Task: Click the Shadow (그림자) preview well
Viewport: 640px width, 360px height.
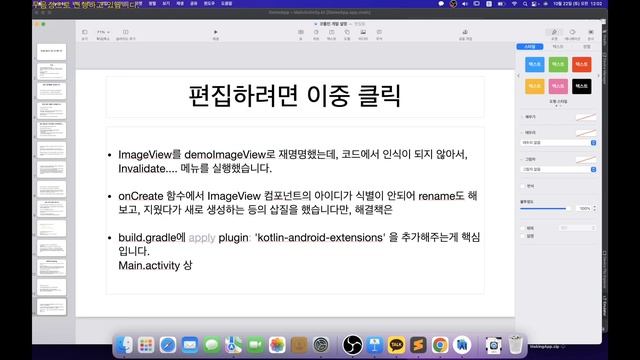Action: 586,160
